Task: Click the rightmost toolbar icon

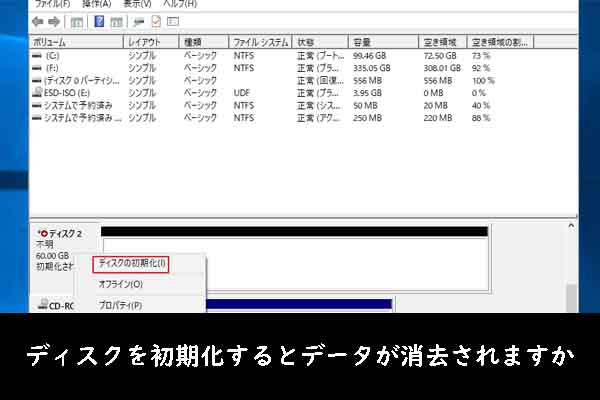Action: (x=173, y=21)
